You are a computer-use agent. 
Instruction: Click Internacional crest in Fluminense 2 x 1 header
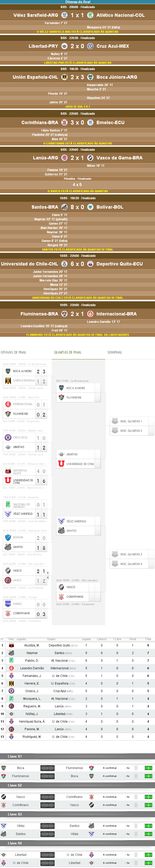coord(90,314)
